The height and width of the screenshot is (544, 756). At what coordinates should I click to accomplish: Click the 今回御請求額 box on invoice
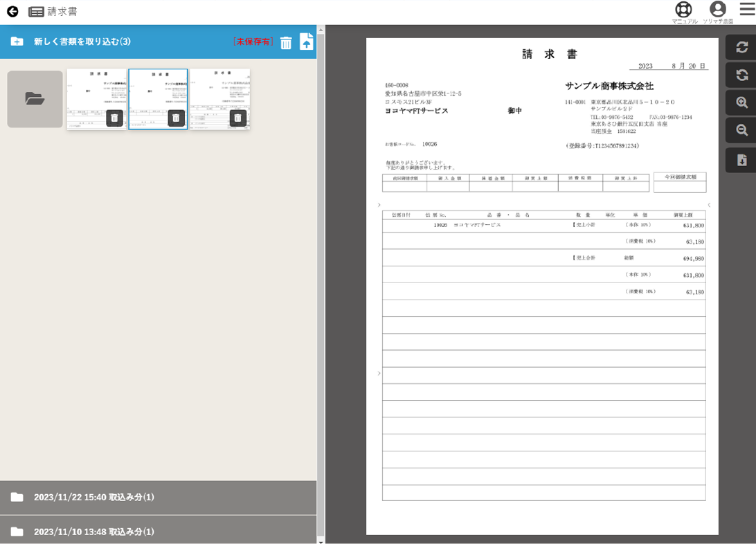point(680,183)
